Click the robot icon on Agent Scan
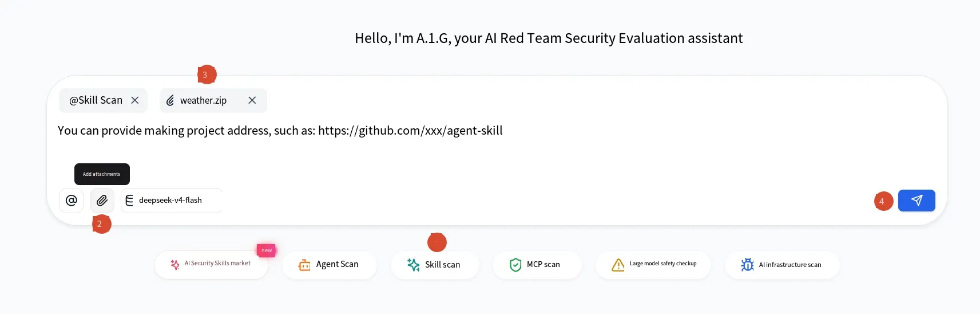 click(304, 265)
